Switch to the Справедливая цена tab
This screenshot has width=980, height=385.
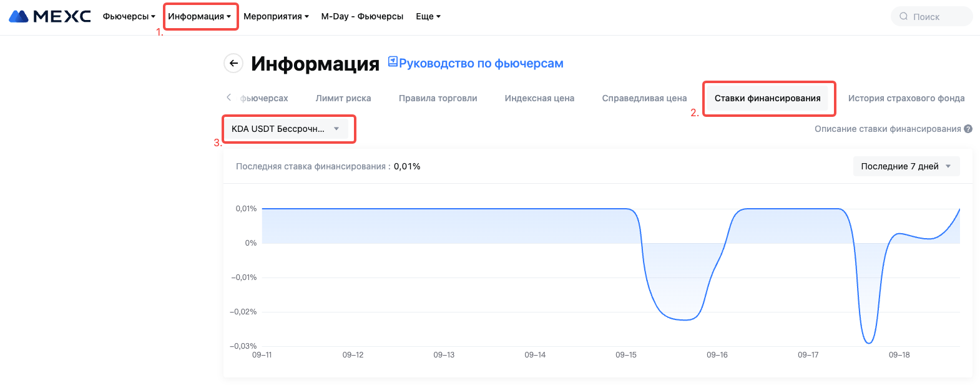point(644,98)
